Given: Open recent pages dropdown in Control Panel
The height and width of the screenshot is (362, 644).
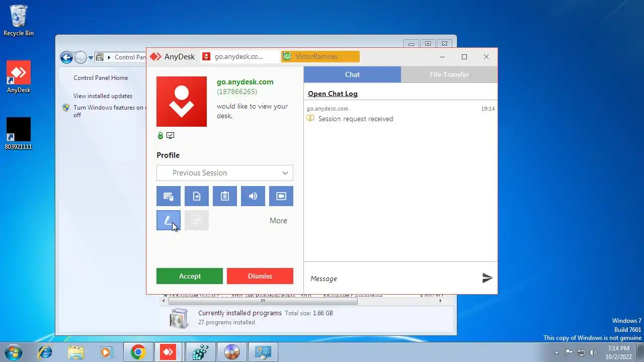Looking at the screenshot, I should (91, 58).
